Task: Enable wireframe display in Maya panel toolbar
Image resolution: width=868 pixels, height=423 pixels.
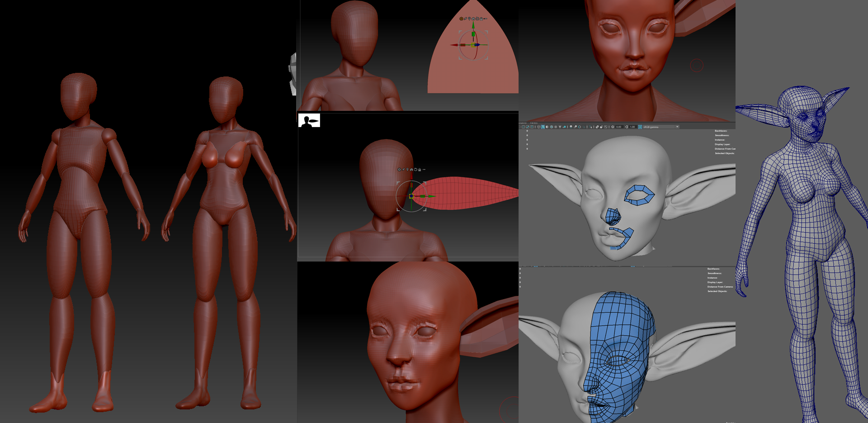Action: [538, 127]
